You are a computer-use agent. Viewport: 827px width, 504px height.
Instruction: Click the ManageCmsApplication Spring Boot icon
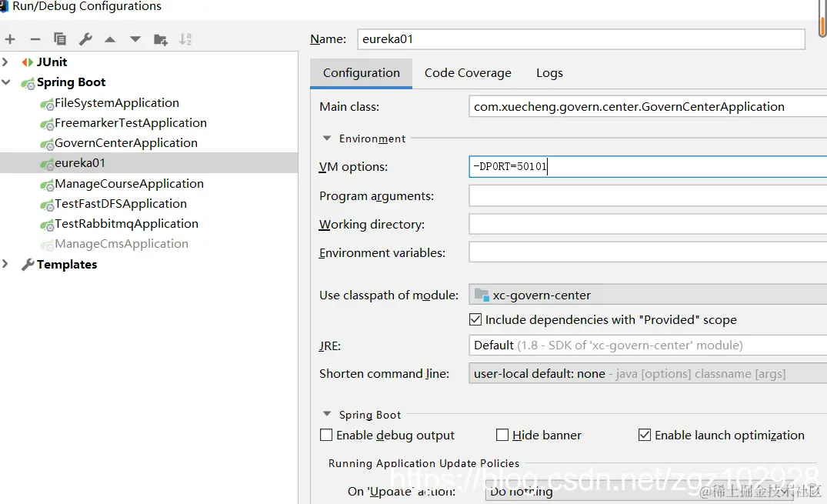click(x=47, y=245)
